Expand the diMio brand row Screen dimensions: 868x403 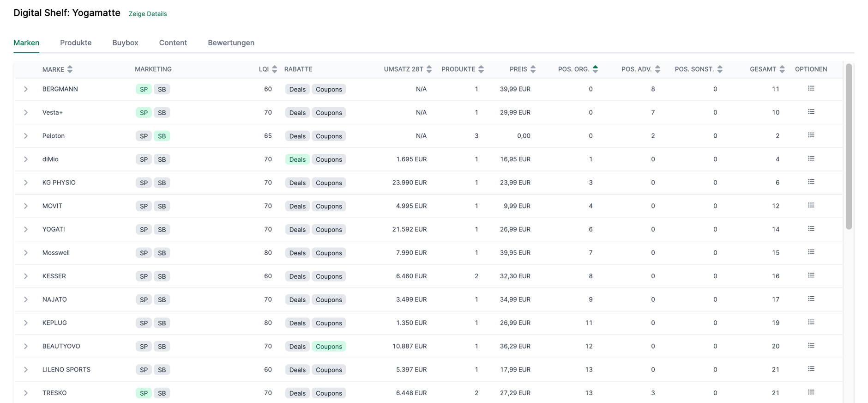26,159
